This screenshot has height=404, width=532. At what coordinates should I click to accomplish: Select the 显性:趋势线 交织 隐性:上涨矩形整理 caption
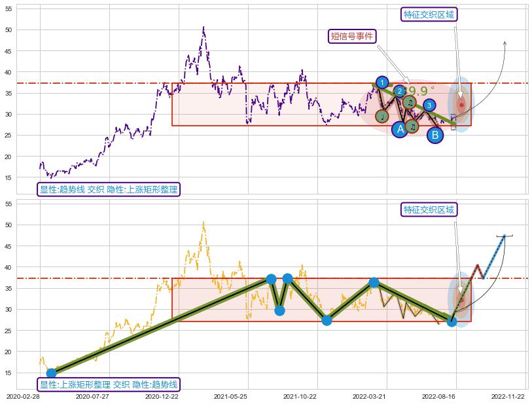click(109, 189)
